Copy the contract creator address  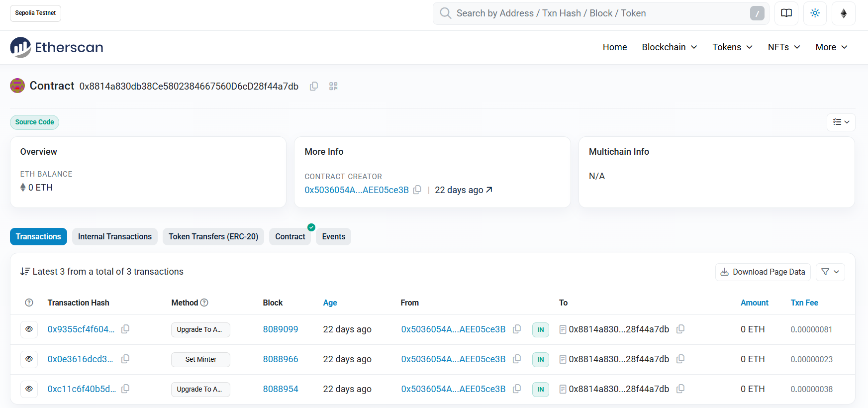(x=417, y=190)
